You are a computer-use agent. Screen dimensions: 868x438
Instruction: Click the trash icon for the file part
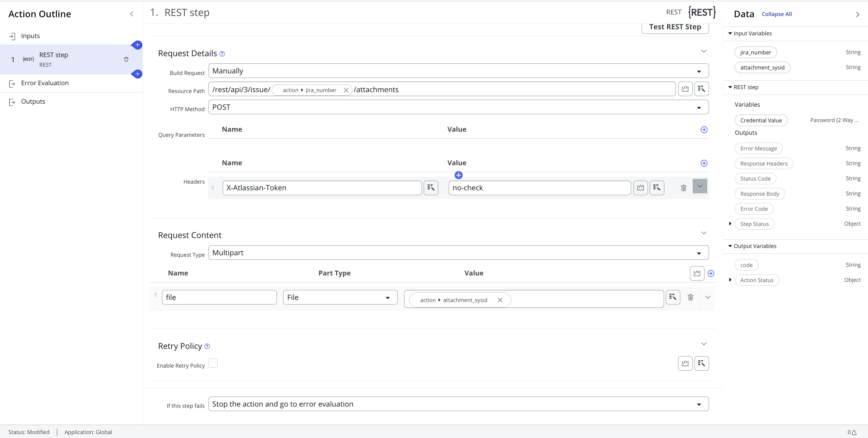coord(690,297)
